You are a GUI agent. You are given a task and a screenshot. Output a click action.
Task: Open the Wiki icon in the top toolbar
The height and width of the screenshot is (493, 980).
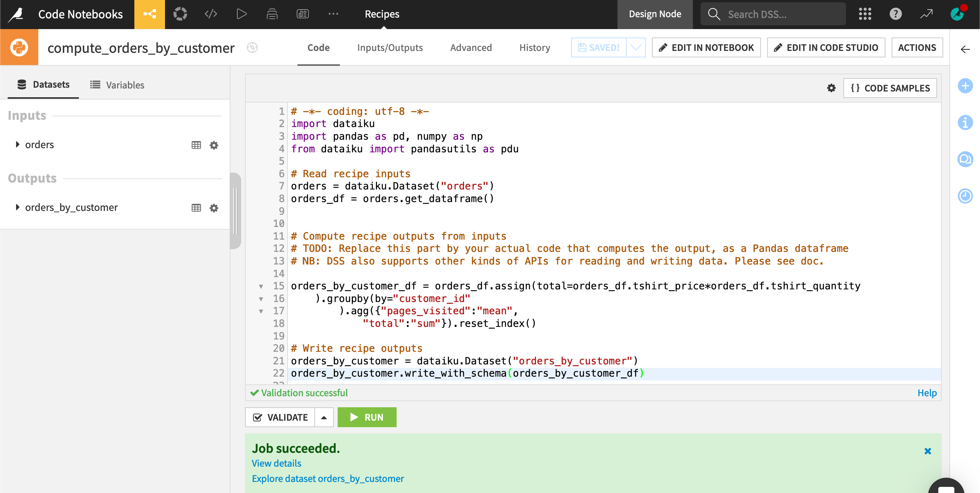(302, 14)
